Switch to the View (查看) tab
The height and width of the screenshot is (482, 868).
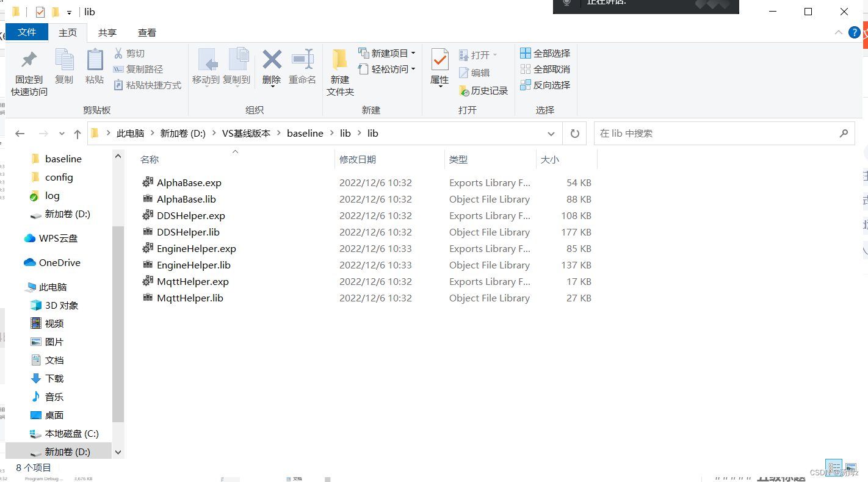pyautogui.click(x=147, y=33)
